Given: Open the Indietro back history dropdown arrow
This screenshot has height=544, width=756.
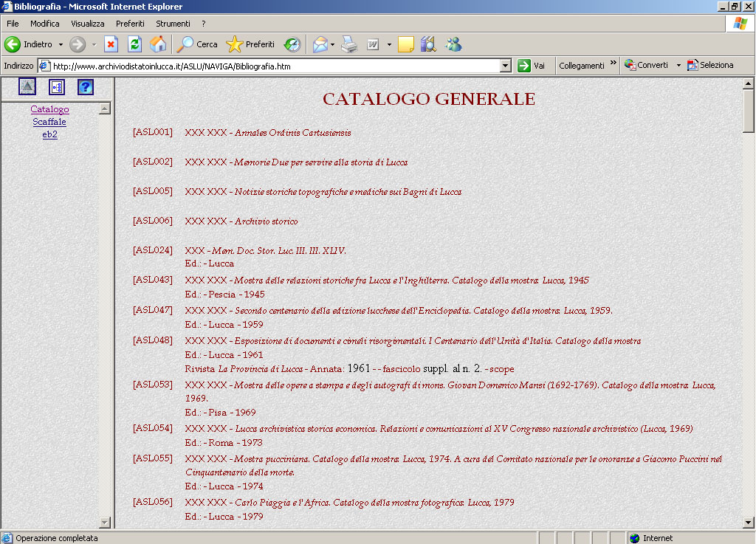Looking at the screenshot, I should (x=61, y=44).
